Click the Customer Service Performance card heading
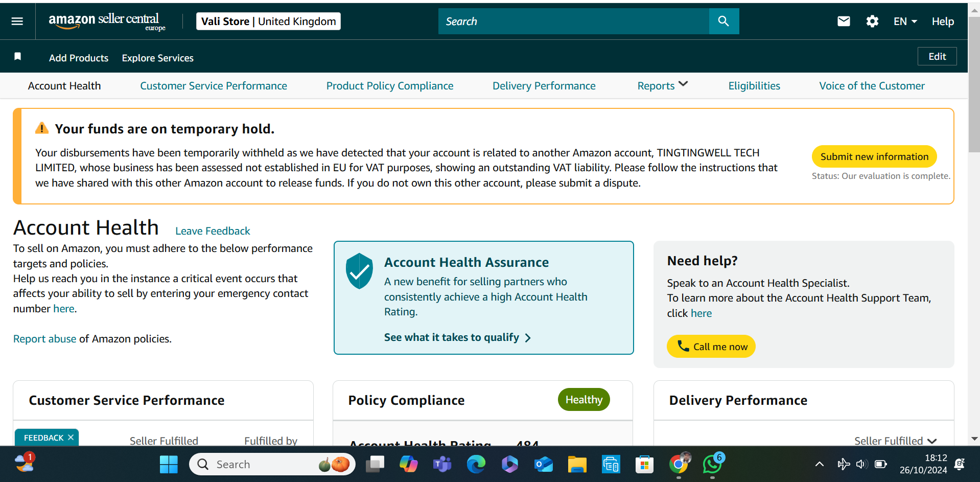 coord(126,400)
